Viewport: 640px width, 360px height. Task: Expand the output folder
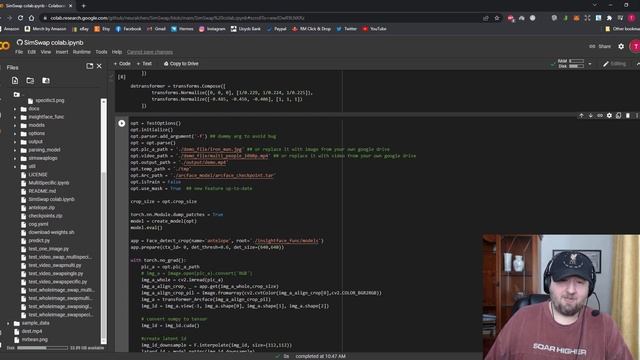(15, 142)
